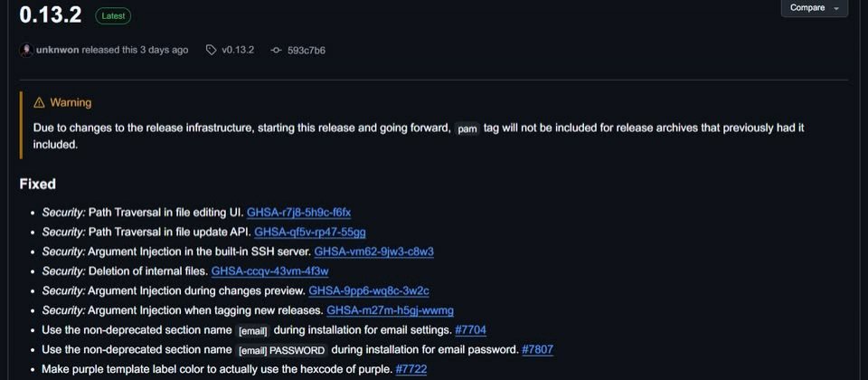This screenshot has width=868, height=380.
Task: Click the Fixed section heading
Action: click(38, 184)
